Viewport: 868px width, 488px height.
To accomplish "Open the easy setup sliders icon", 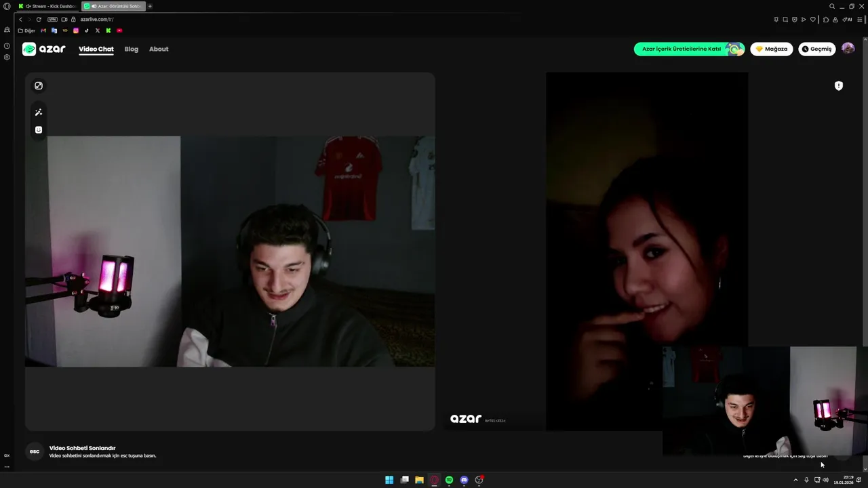I will 860,19.
